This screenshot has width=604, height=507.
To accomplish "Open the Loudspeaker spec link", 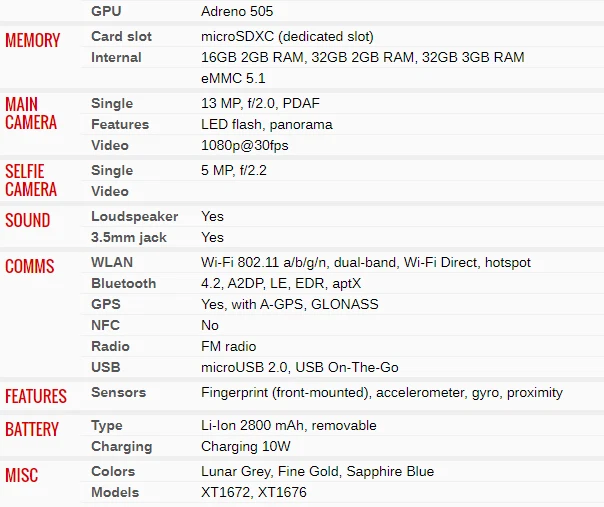I will 134,217.
